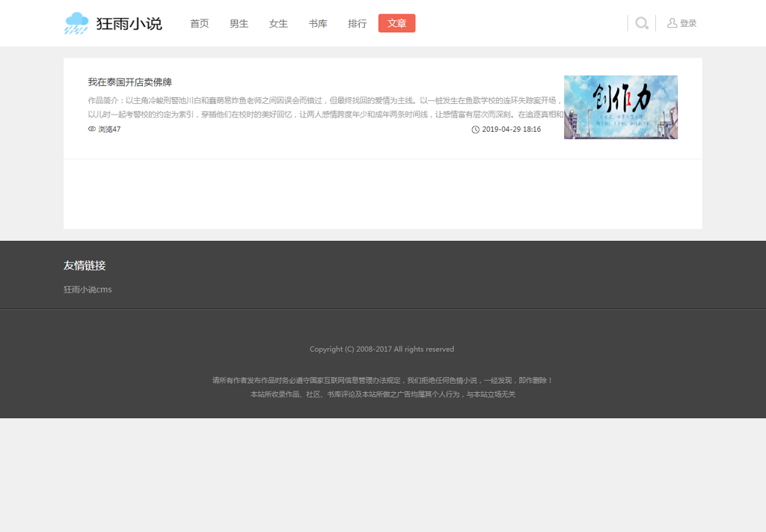The height and width of the screenshot is (532, 766).
Task: Click the 作品简介 article summary text
Action: [325, 107]
